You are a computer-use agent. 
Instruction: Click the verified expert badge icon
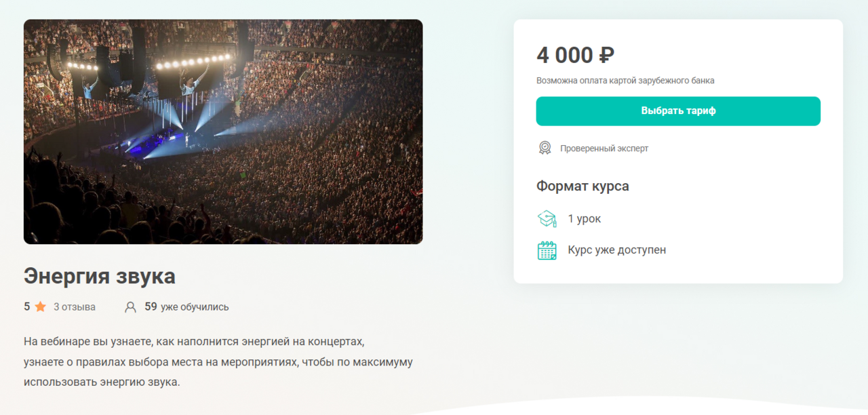545,148
